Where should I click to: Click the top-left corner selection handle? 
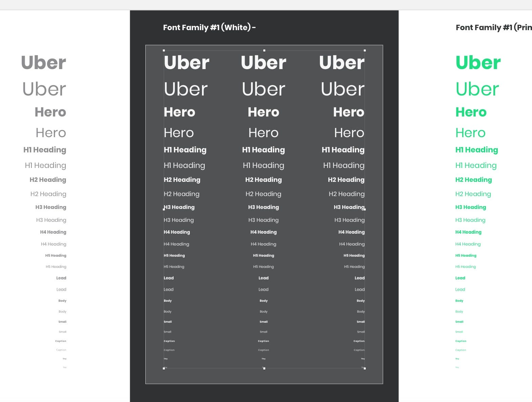pos(164,50)
